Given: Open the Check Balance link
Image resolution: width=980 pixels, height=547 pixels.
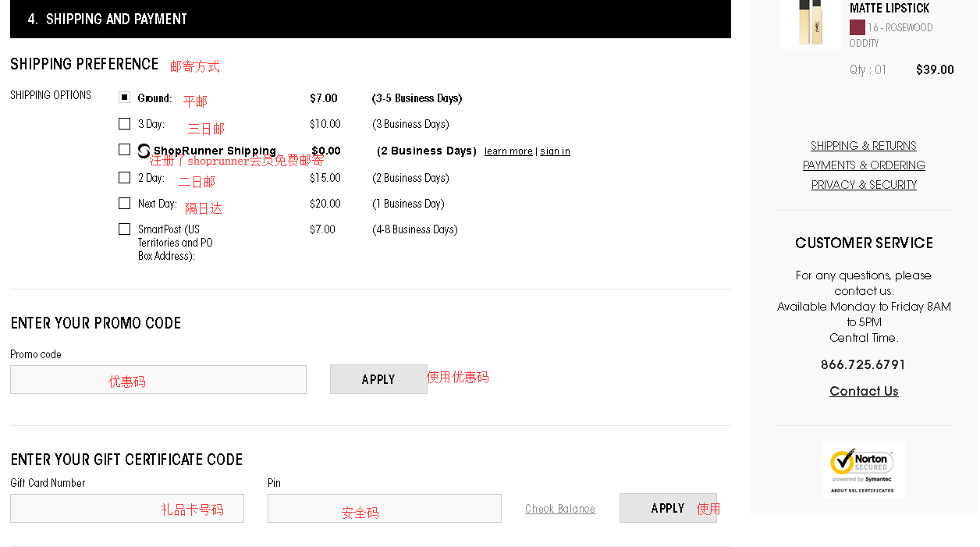Looking at the screenshot, I should point(559,509).
